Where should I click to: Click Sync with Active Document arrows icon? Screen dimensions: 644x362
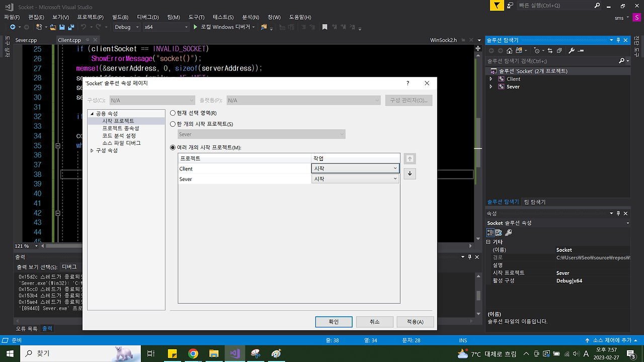(x=549, y=50)
